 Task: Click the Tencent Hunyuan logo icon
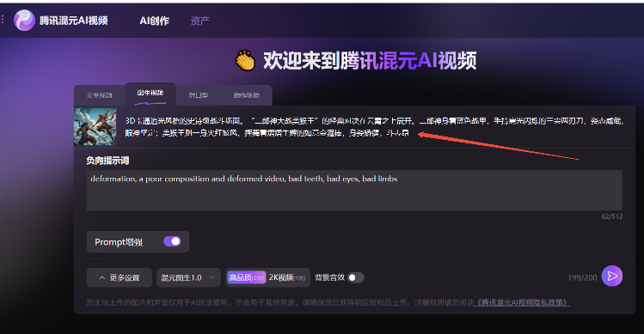(24, 20)
